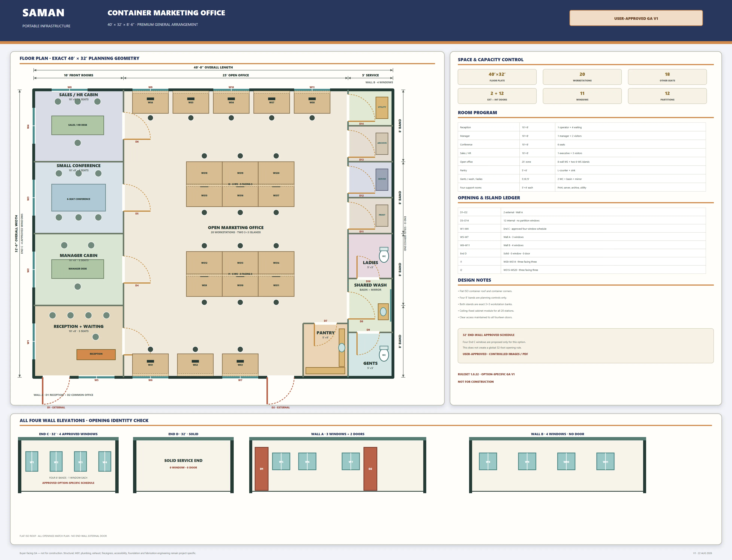The image size is (732, 560).
Task: Select the UTILITY cabinet block
Action: [382, 108]
